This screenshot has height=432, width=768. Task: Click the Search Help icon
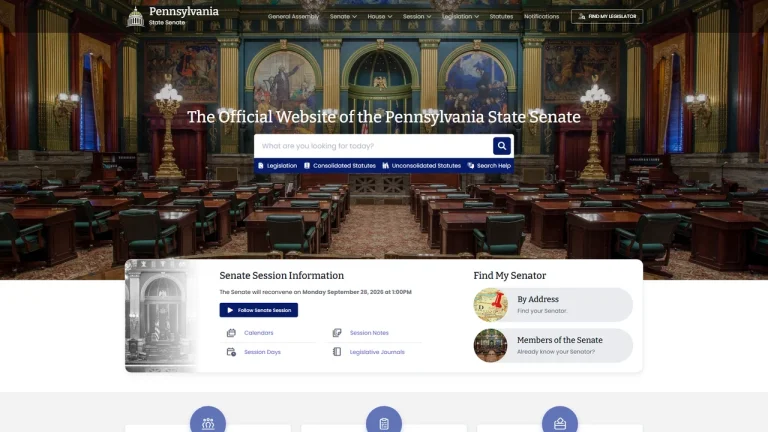[x=471, y=166]
